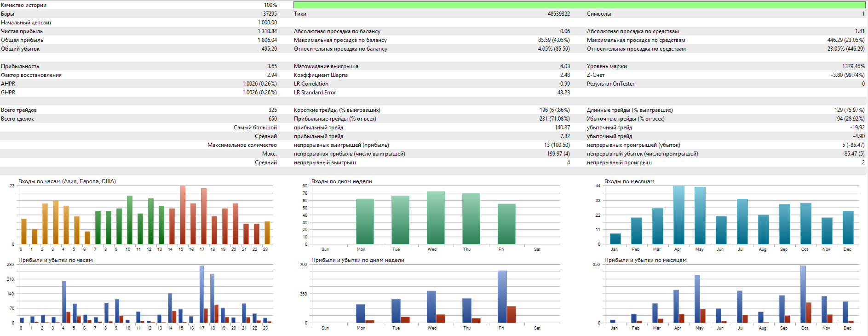868x336 pixels.
Task: Select the Z-Счет row label
Action: tap(595, 75)
